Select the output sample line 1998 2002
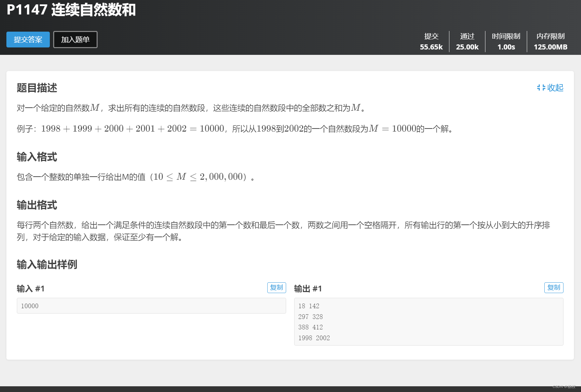The height and width of the screenshot is (392, 581). coord(313,338)
